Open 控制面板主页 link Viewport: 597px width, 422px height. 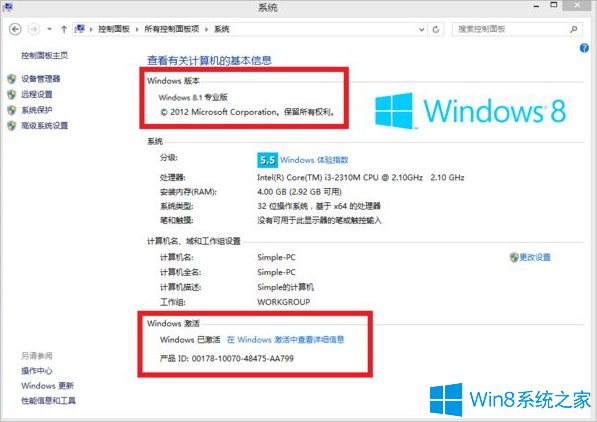[44, 56]
